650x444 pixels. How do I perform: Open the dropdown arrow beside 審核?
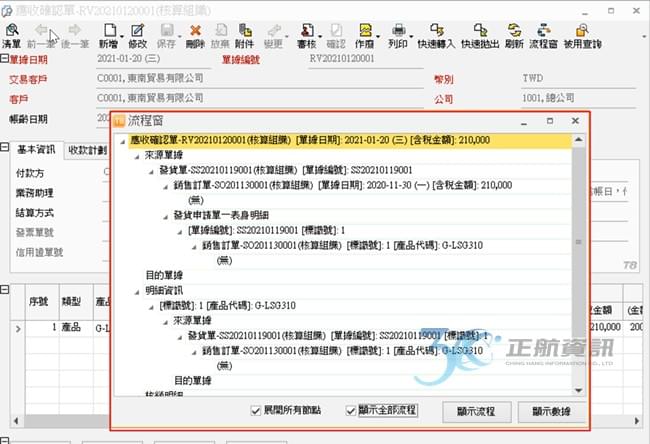coord(320,36)
